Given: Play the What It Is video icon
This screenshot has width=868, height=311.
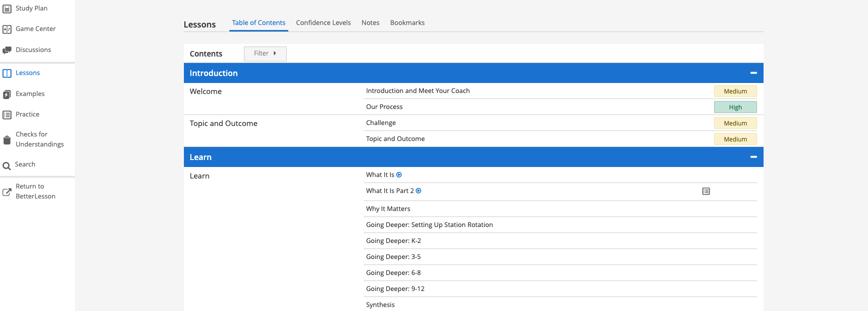Looking at the screenshot, I should [x=399, y=175].
